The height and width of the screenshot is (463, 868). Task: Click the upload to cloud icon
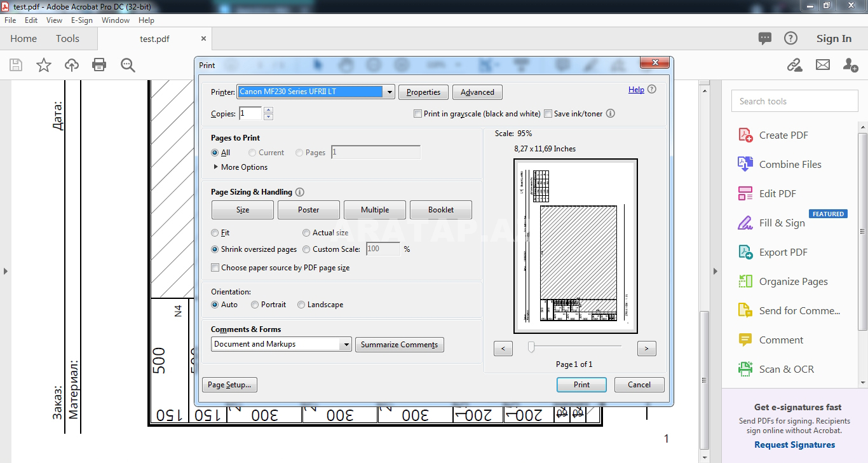72,65
